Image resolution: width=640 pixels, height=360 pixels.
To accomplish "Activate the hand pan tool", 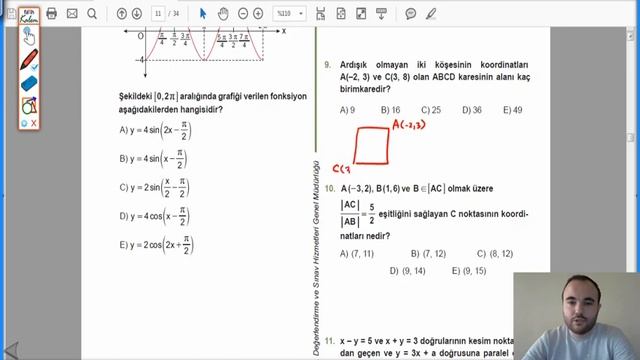I will pyautogui.click(x=223, y=13).
